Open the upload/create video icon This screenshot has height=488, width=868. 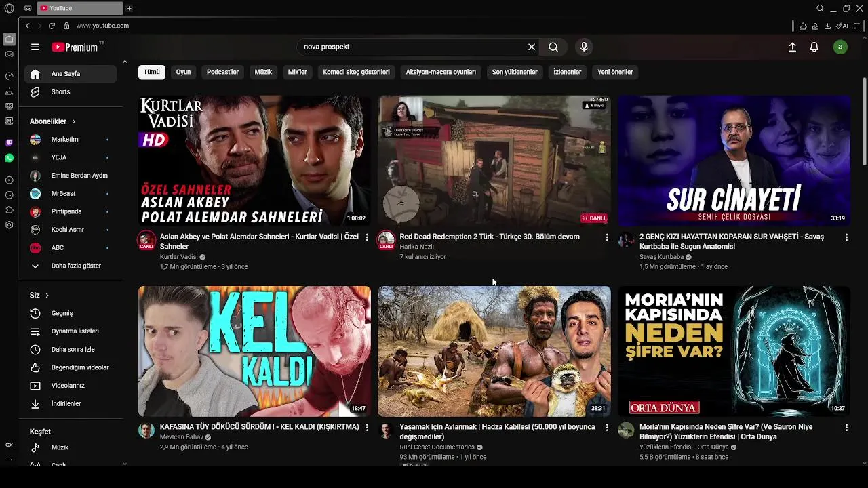792,47
